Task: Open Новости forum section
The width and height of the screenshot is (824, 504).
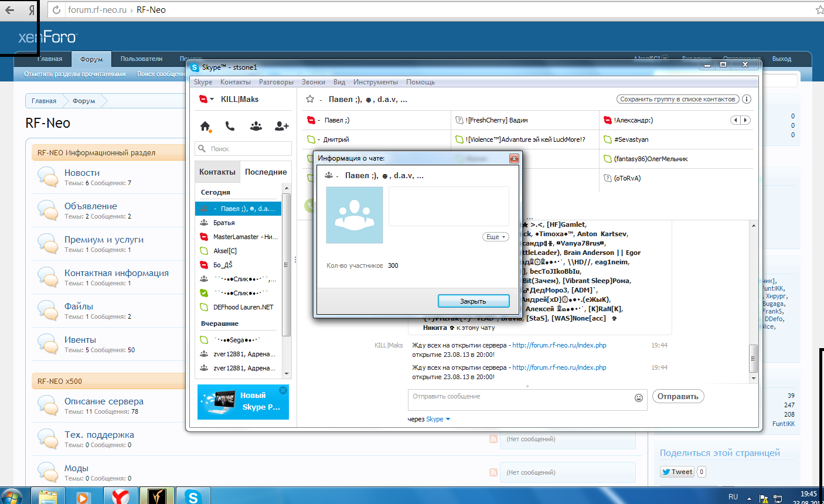Action: [82, 173]
